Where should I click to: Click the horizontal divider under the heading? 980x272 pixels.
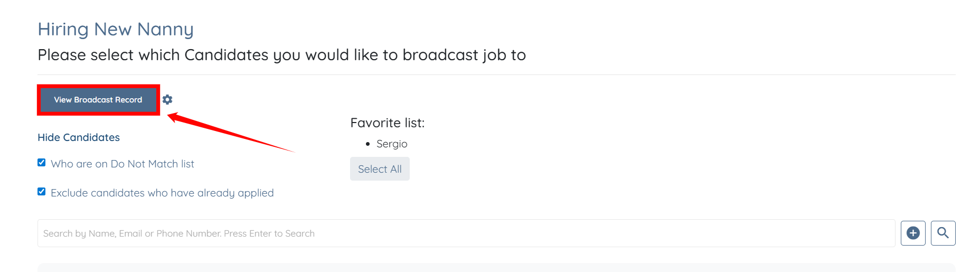[x=496, y=75]
